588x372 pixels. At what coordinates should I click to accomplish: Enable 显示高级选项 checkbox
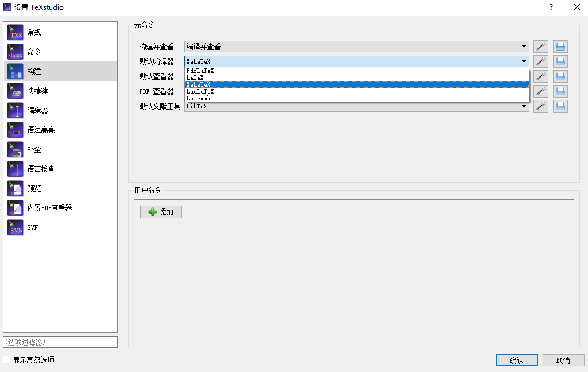click(x=7, y=359)
